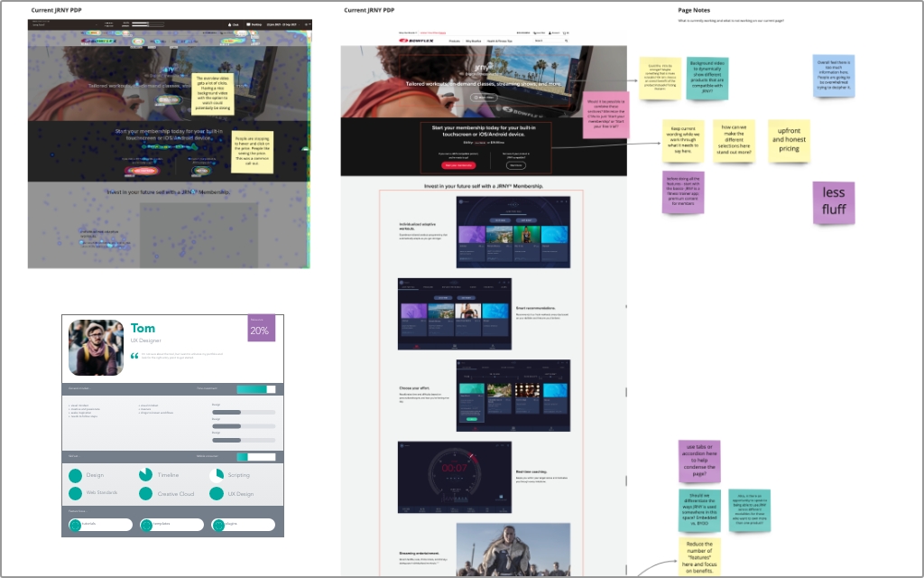The height and width of the screenshot is (578, 924).
Task: Click the 'Page Notes' heading text
Action: click(x=694, y=10)
